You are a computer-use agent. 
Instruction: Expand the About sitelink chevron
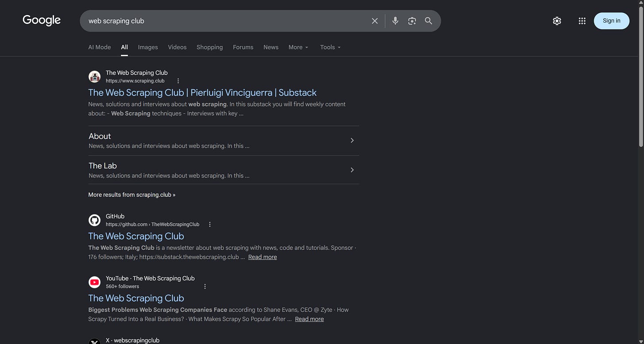(352, 141)
